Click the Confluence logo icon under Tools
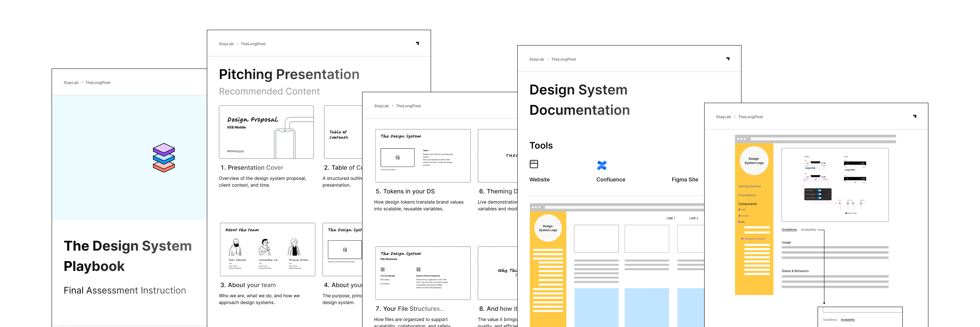 [602, 165]
